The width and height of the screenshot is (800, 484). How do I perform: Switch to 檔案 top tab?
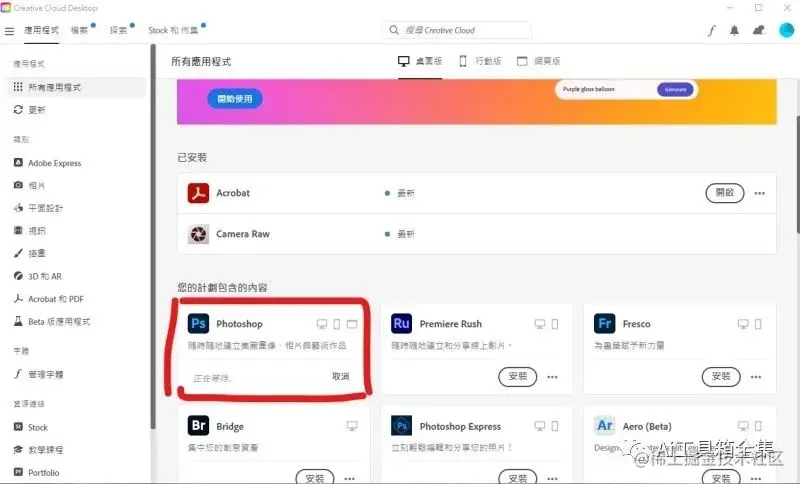pos(80,31)
